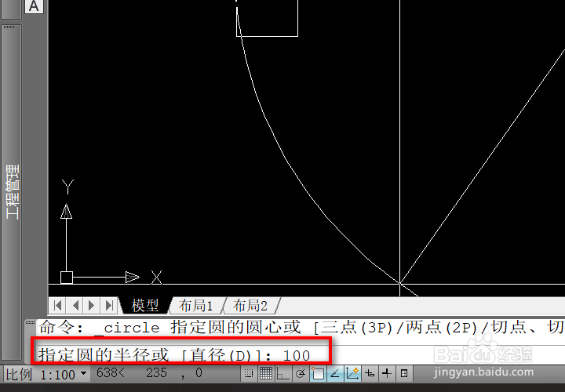Switch to the 模型 tab
The height and width of the screenshot is (392, 565).
point(145,306)
